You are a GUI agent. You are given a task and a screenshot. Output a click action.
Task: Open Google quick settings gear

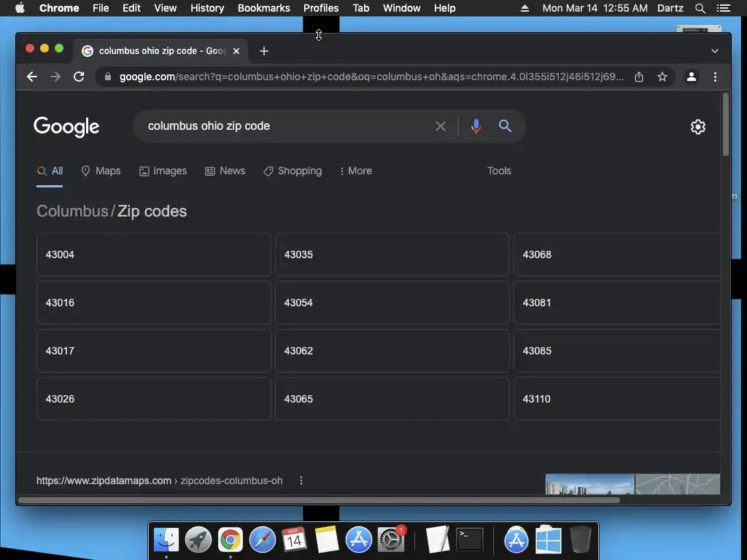click(x=698, y=127)
